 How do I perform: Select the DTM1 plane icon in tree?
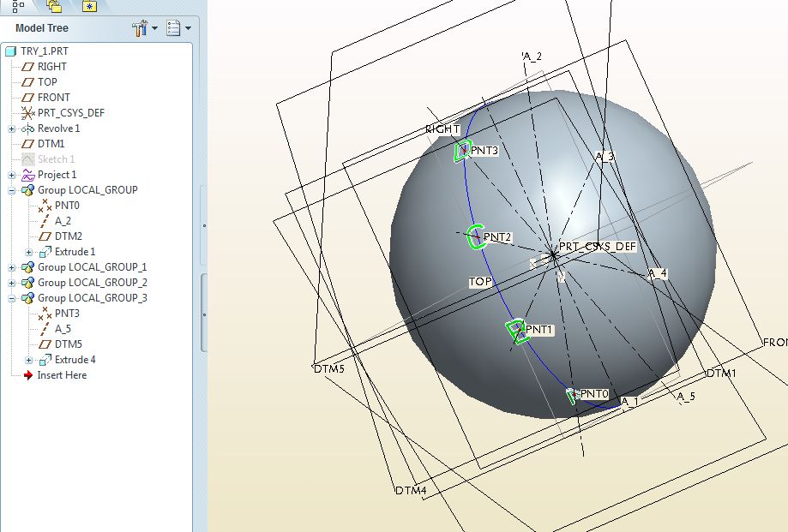pyautogui.click(x=27, y=144)
